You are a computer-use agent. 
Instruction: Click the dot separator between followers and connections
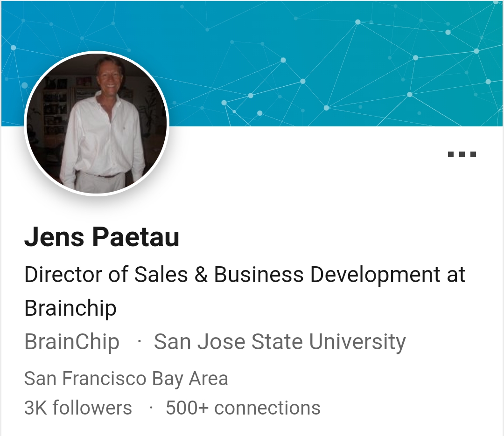point(151,408)
